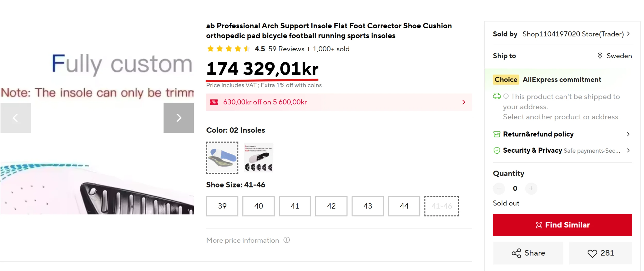644x271 pixels.
Task: Open the 59 Reviews link
Action: coord(286,49)
